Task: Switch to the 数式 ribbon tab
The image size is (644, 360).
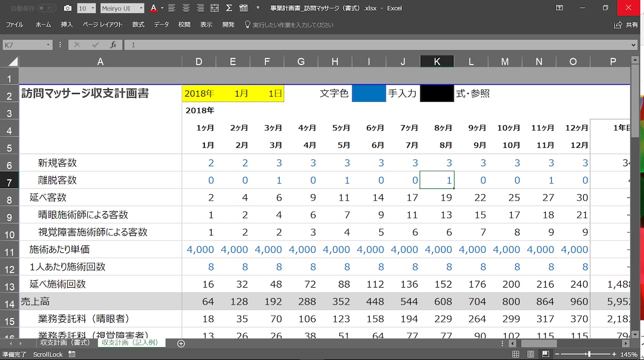Action: (x=138, y=25)
